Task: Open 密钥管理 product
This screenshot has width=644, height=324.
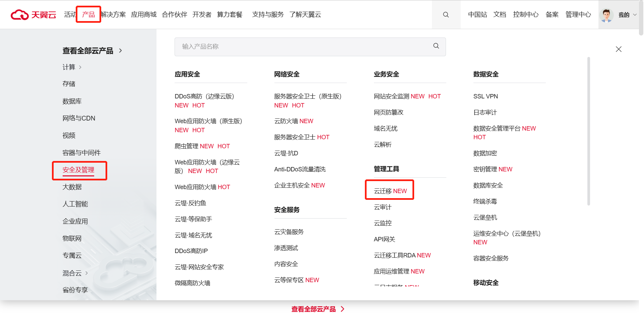Action: [485, 169]
